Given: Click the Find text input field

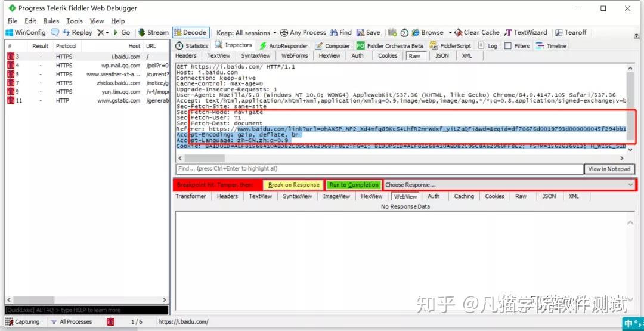Looking at the screenshot, I should [x=380, y=168].
